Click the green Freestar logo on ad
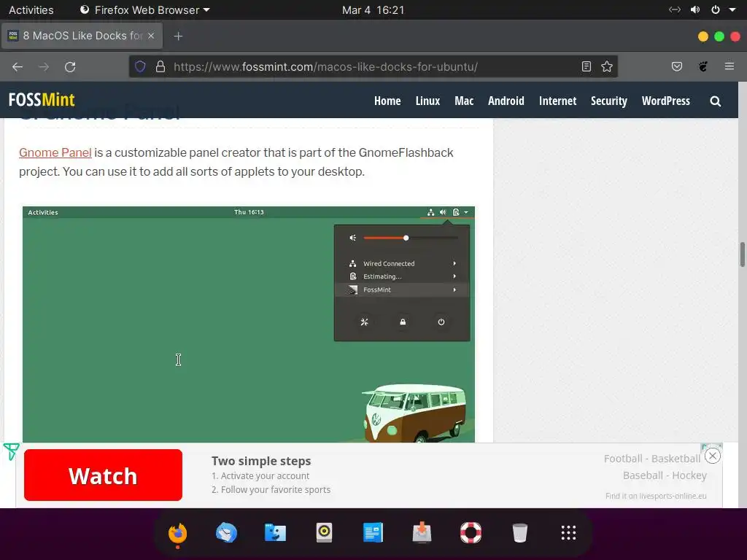The image size is (747, 560). point(11,451)
